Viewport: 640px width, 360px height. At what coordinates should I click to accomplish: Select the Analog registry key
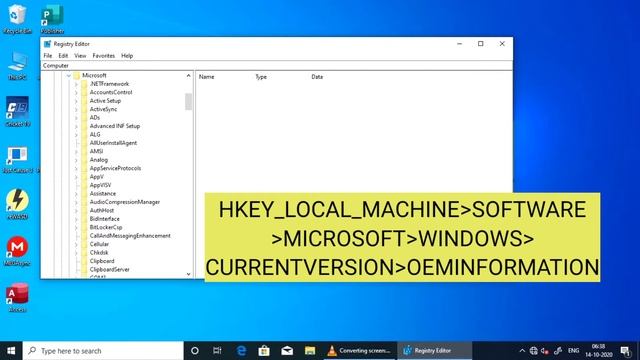99,160
